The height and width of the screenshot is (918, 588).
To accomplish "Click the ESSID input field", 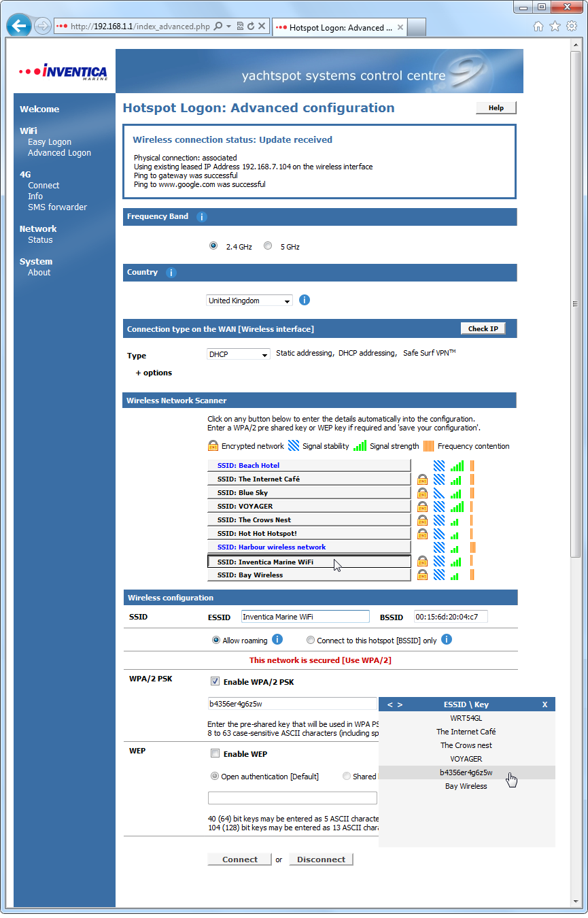I will pyautogui.click(x=305, y=617).
